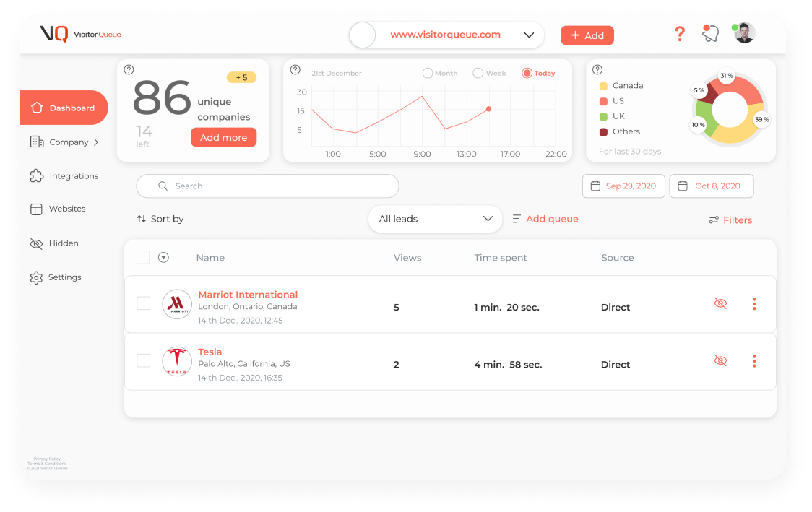The width and height of the screenshot is (812, 512).
Task: Click the red question mark help icon
Action: point(679,34)
